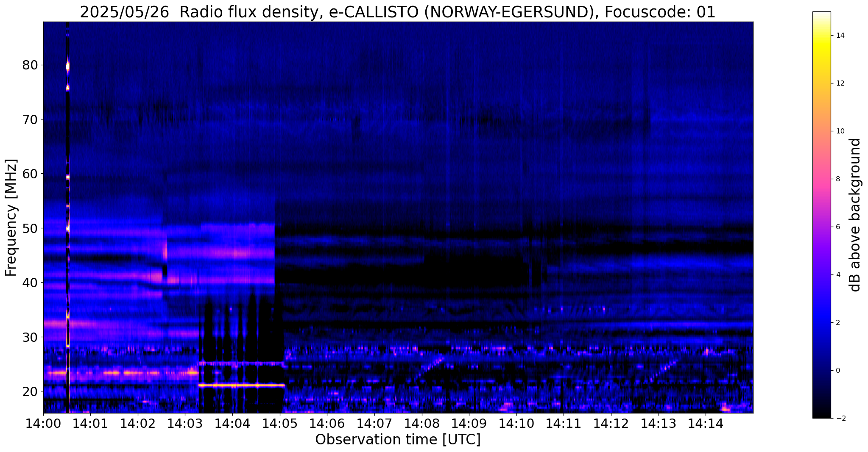Click the 14:08 time axis tick label
The height and width of the screenshot is (452, 868).
point(421,424)
